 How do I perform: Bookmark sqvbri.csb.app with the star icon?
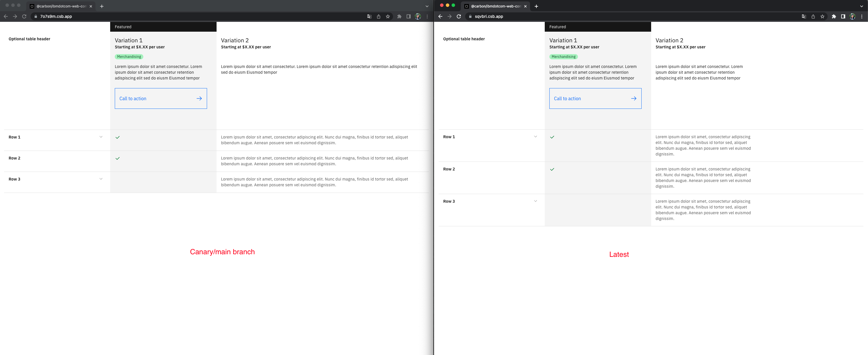tap(822, 16)
